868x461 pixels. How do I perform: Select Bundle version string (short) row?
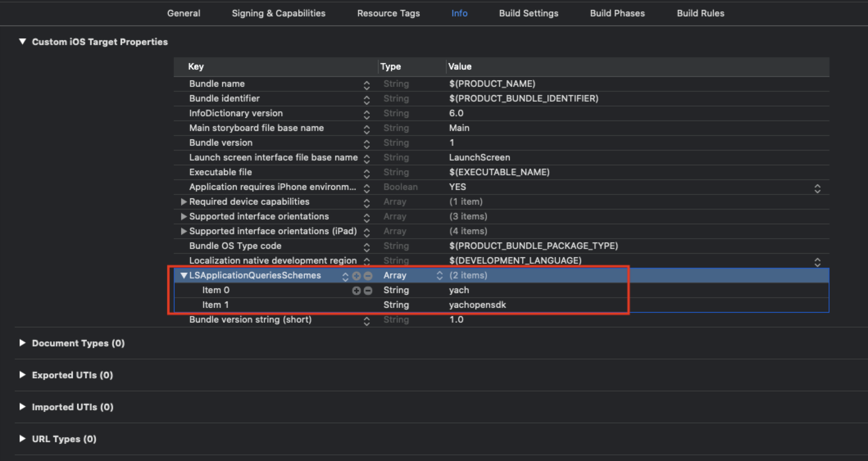click(250, 320)
